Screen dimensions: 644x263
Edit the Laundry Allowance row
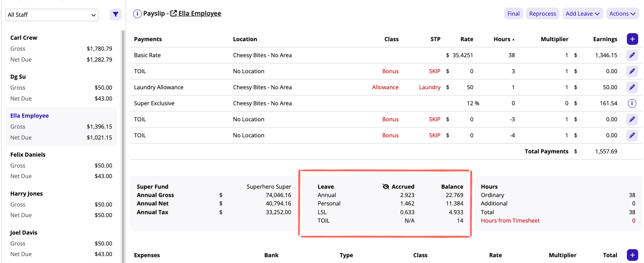(632, 87)
